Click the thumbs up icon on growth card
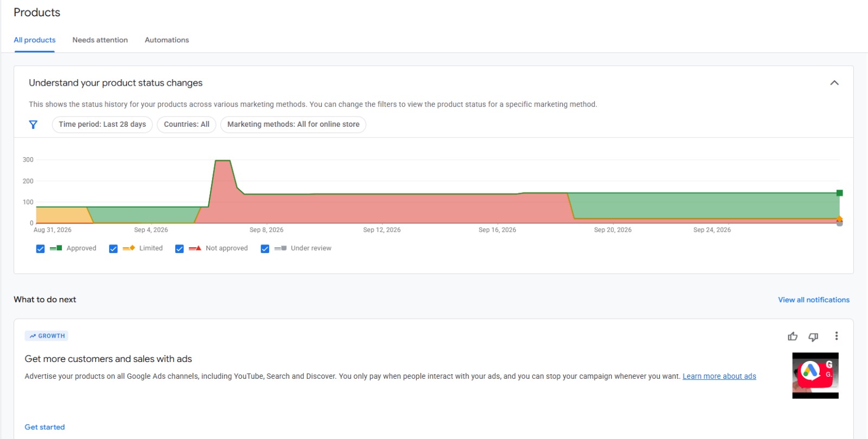 (793, 337)
